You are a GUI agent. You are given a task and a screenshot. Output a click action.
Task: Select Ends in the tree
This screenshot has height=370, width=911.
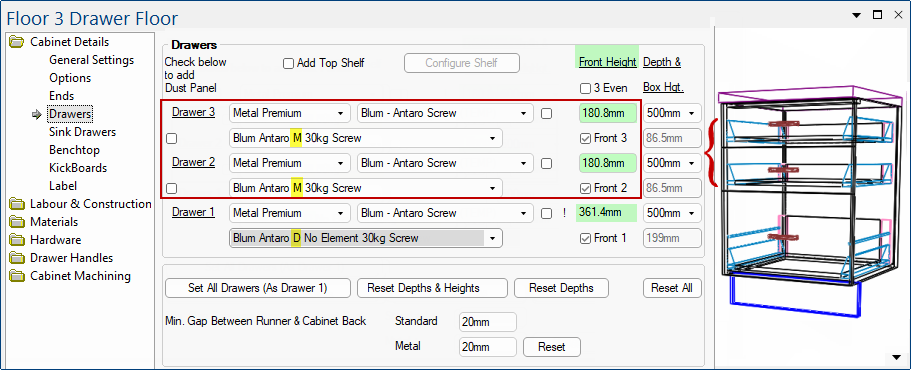pos(62,96)
